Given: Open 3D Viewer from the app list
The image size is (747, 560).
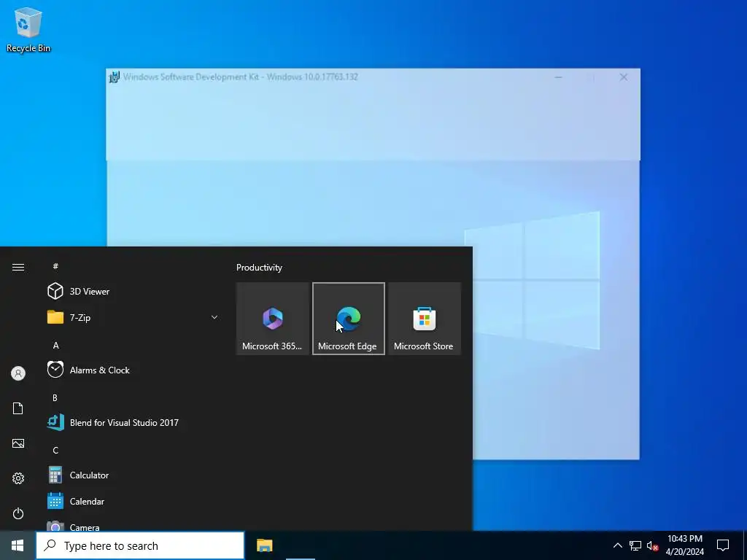Looking at the screenshot, I should coord(131,291).
